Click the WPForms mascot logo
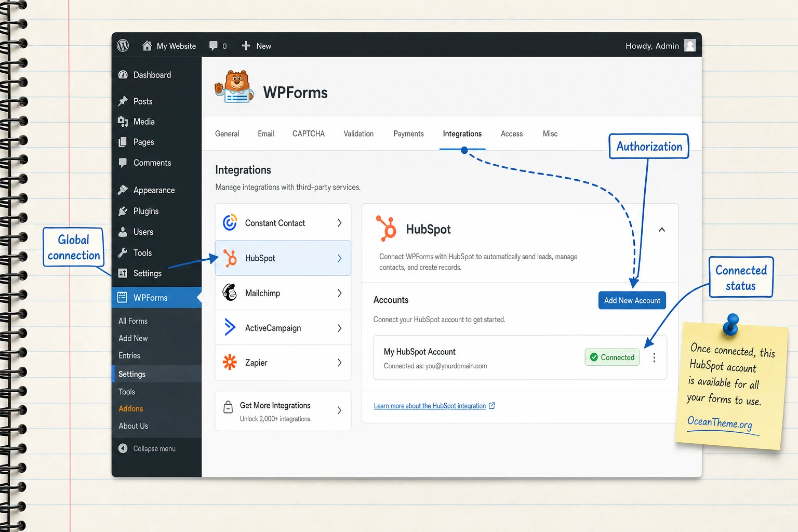 coord(234,87)
